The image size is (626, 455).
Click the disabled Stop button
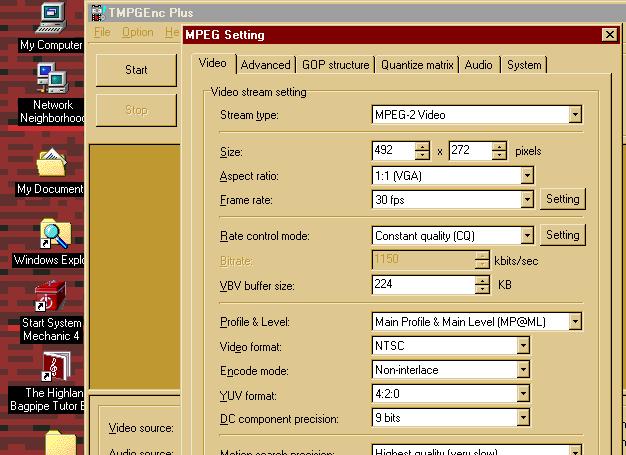pos(136,110)
